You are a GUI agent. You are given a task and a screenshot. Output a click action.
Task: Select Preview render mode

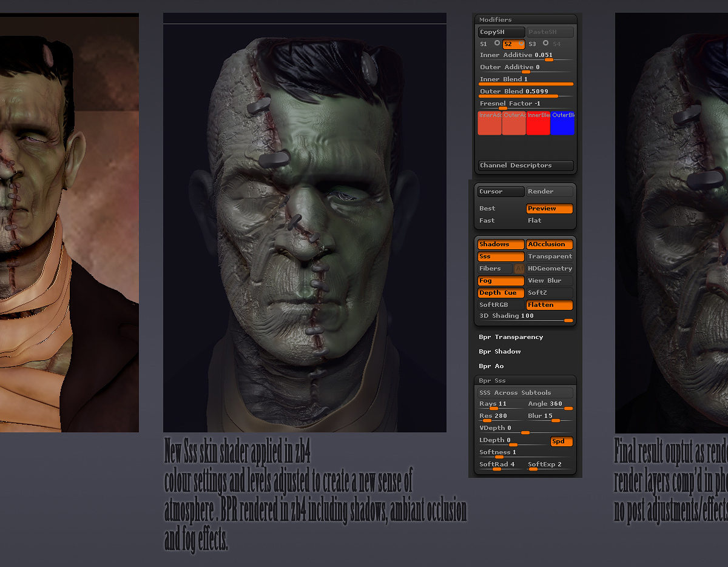click(550, 209)
